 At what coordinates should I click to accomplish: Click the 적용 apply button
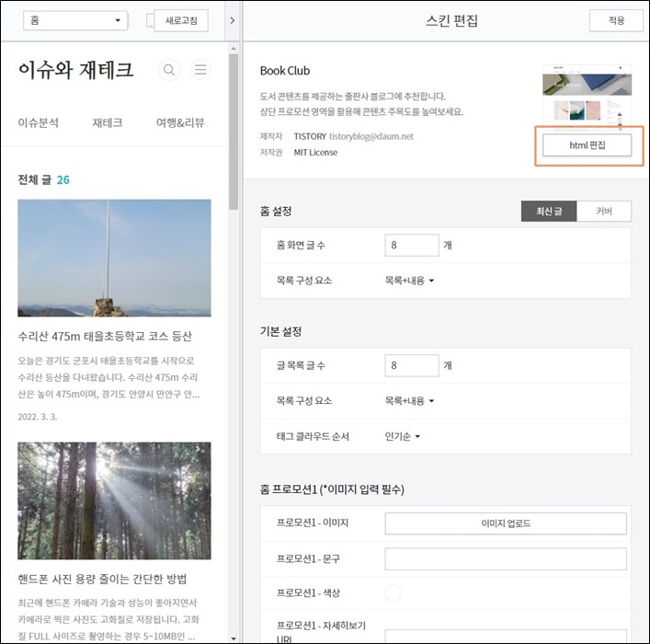pos(616,20)
